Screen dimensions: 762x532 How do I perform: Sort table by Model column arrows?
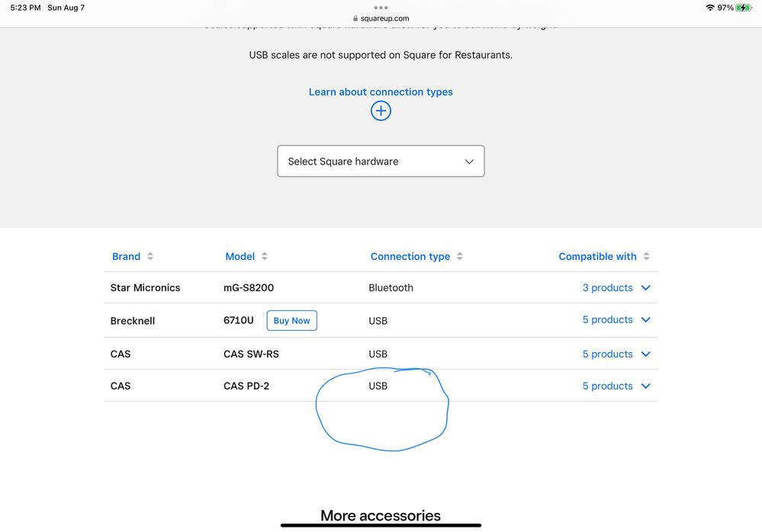coord(265,257)
